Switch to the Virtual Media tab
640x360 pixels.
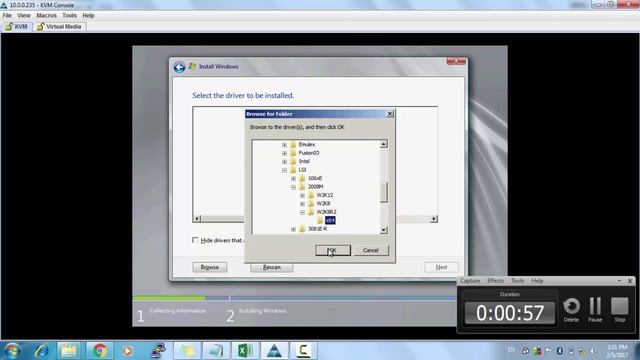point(59,27)
